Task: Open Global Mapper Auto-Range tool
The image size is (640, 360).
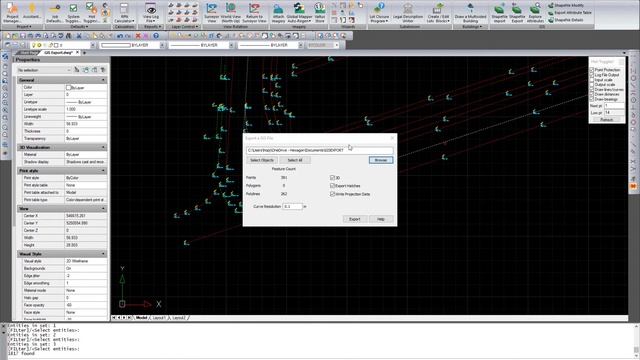Action: click(x=300, y=12)
